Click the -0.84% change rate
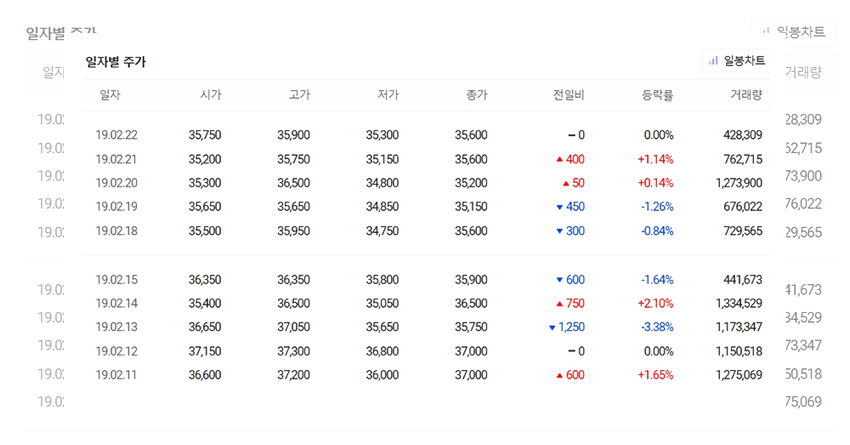The image size is (850, 445). [x=657, y=231]
